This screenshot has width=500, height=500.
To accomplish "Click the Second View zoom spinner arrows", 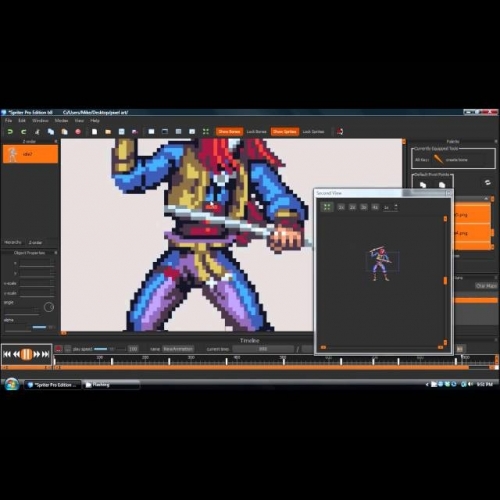I will point(396,207).
